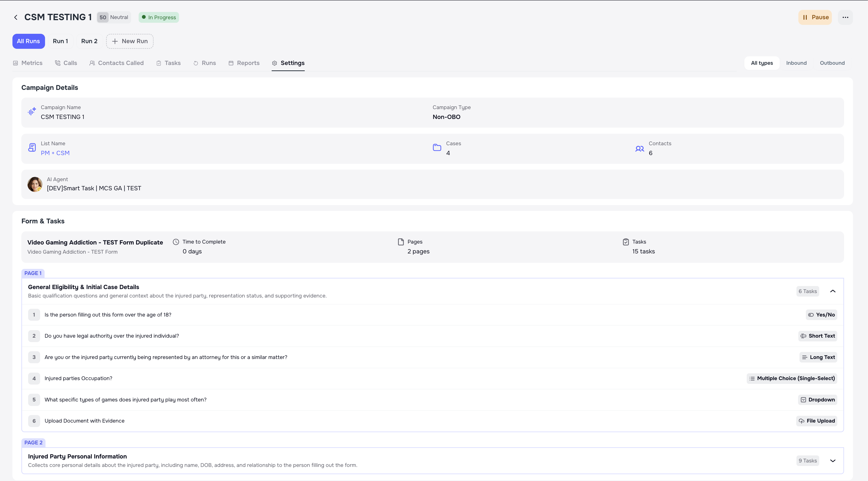Open the more options ellipsis menu
The image size is (868, 481).
click(x=846, y=17)
